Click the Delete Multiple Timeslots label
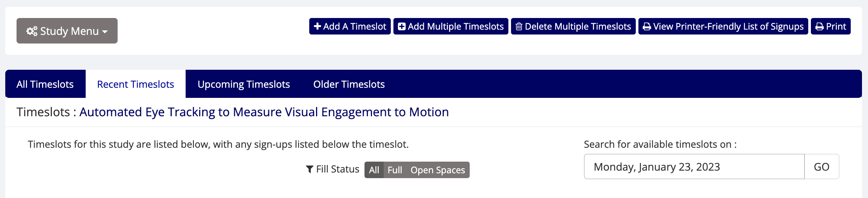The height and width of the screenshot is (198, 868). 578,27
